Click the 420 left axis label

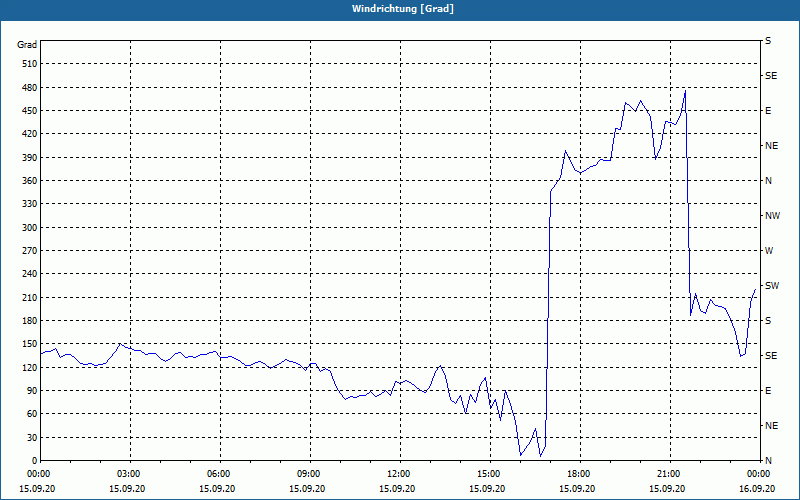[30, 134]
